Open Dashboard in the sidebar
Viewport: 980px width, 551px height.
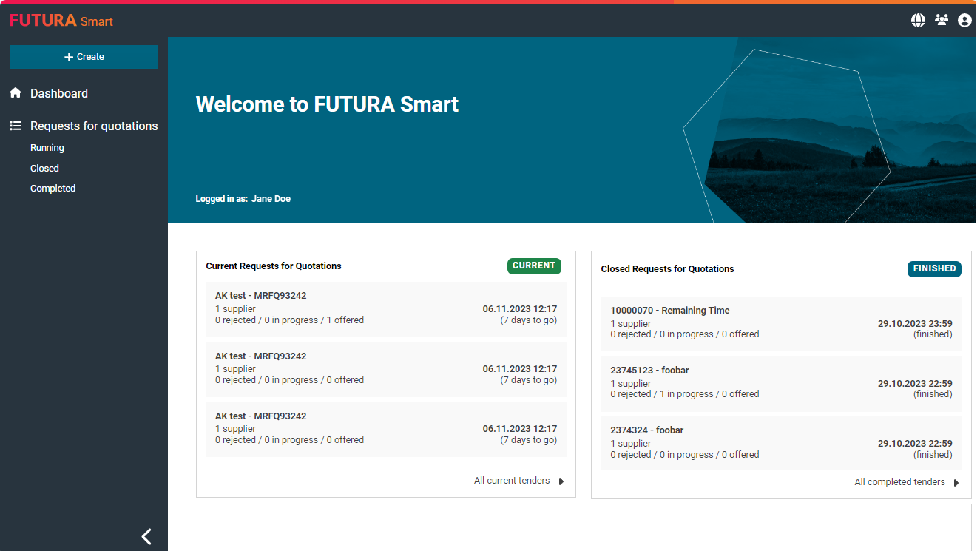click(x=59, y=93)
